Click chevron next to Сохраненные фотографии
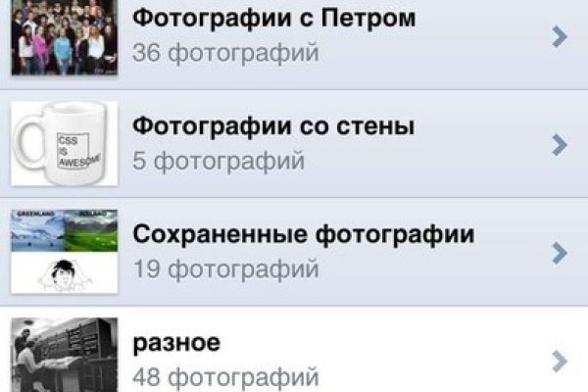This screenshot has height=392, width=588. pyautogui.click(x=560, y=253)
